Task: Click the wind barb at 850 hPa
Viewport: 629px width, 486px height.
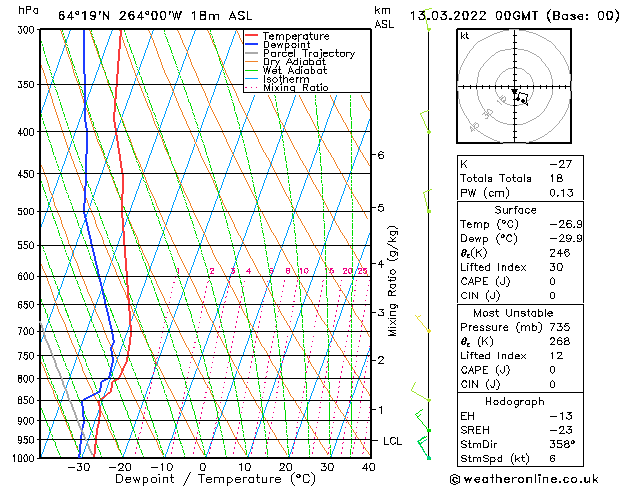Action: 420,392
